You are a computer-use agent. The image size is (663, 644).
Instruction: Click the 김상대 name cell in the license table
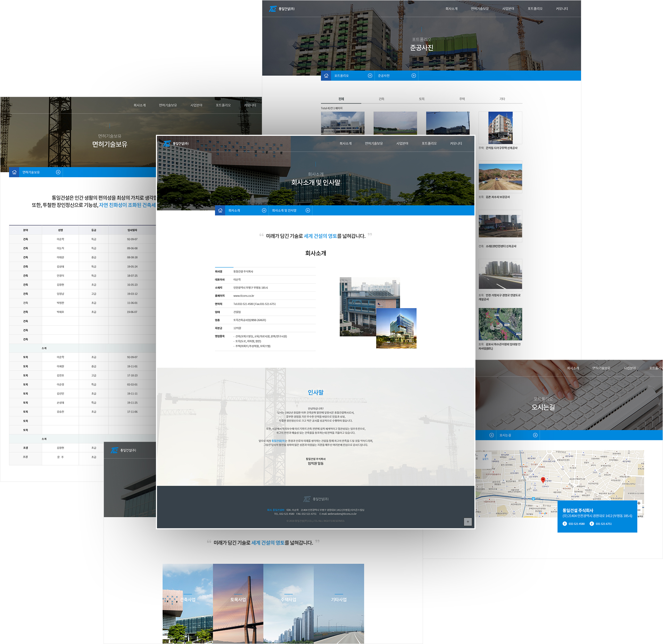pyautogui.click(x=60, y=267)
